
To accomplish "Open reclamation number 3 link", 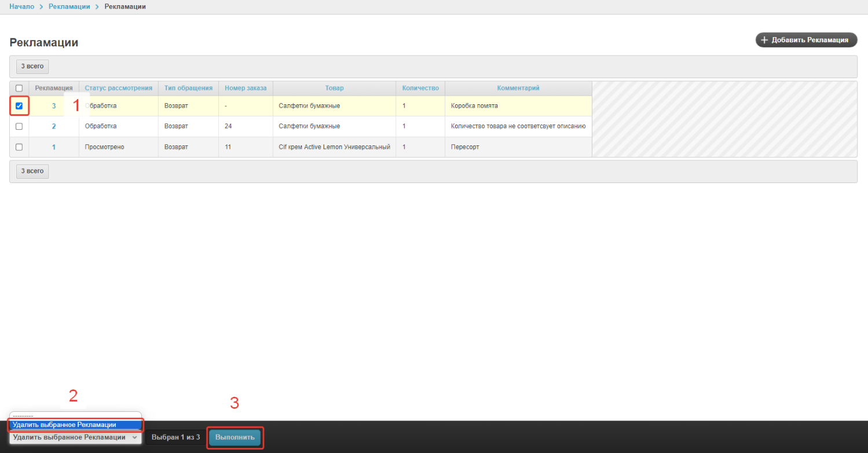I will (54, 106).
